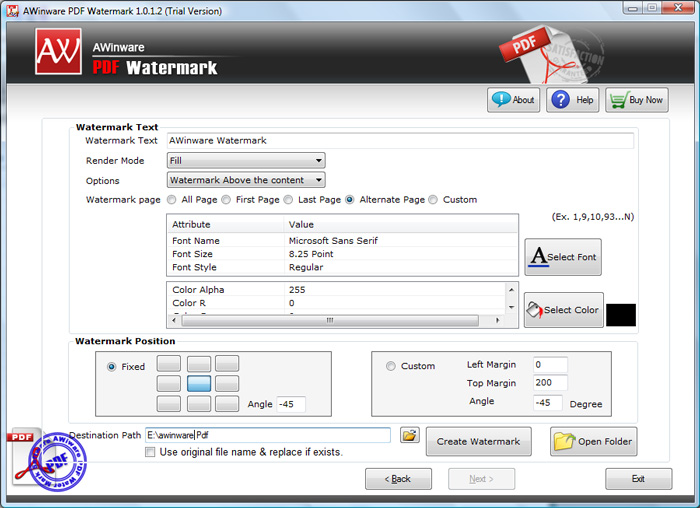Click the Watermark Text input field

click(400, 141)
